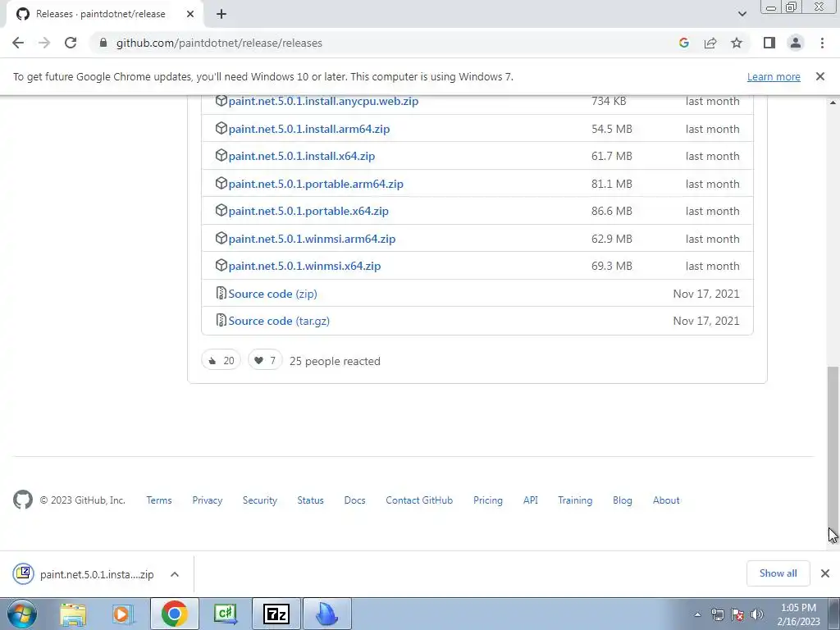Download paint.net.5.0.1.portable.x64.zip

(308, 212)
